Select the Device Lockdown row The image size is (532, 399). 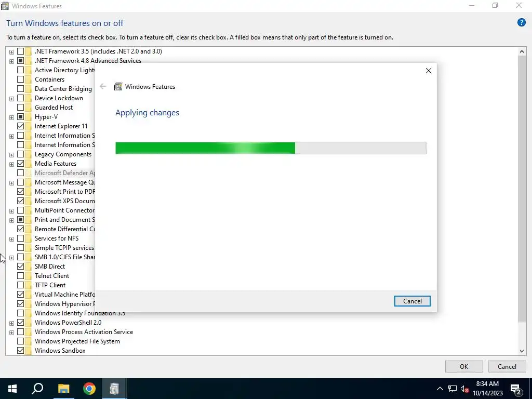(59, 98)
